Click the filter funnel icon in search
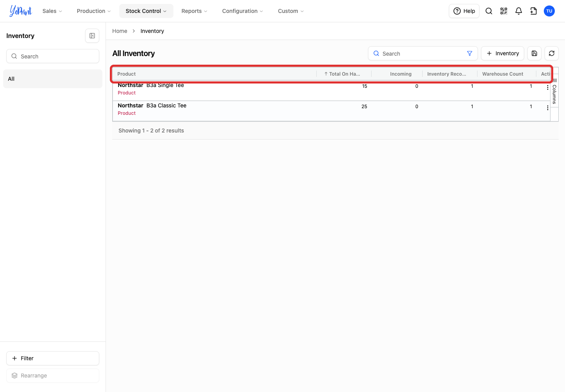The width and height of the screenshot is (565, 392). click(470, 53)
